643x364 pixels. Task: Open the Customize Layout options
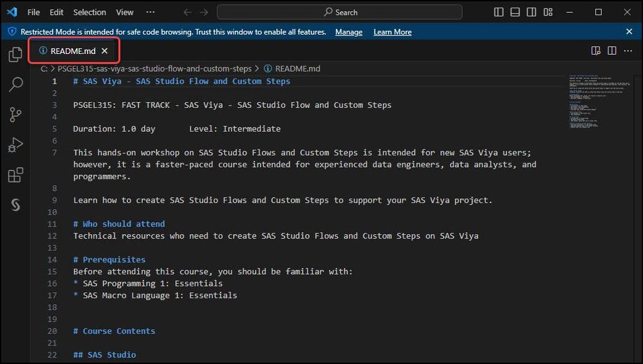[548, 12]
